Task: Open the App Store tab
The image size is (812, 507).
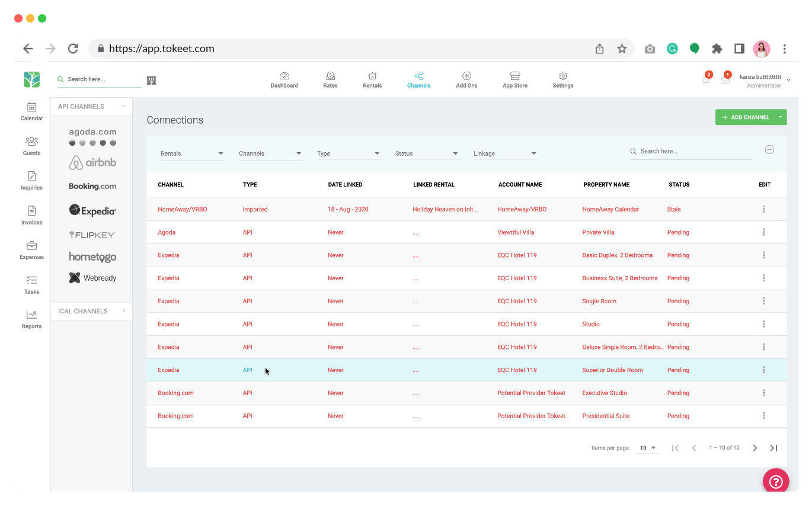Action: tap(515, 80)
